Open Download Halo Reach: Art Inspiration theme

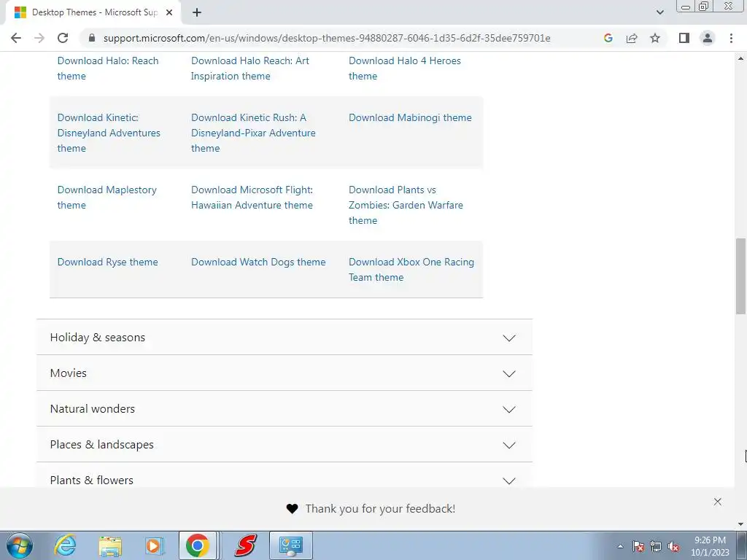pos(250,68)
